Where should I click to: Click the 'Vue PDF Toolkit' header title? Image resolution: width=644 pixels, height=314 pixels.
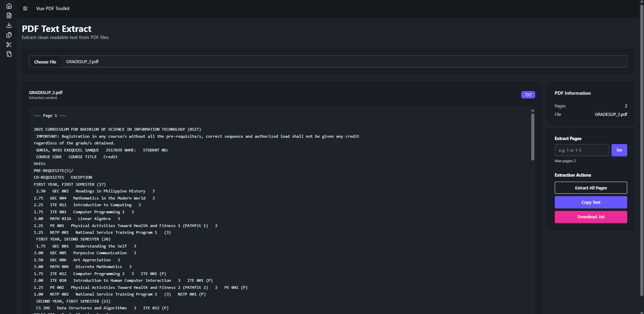53,8
